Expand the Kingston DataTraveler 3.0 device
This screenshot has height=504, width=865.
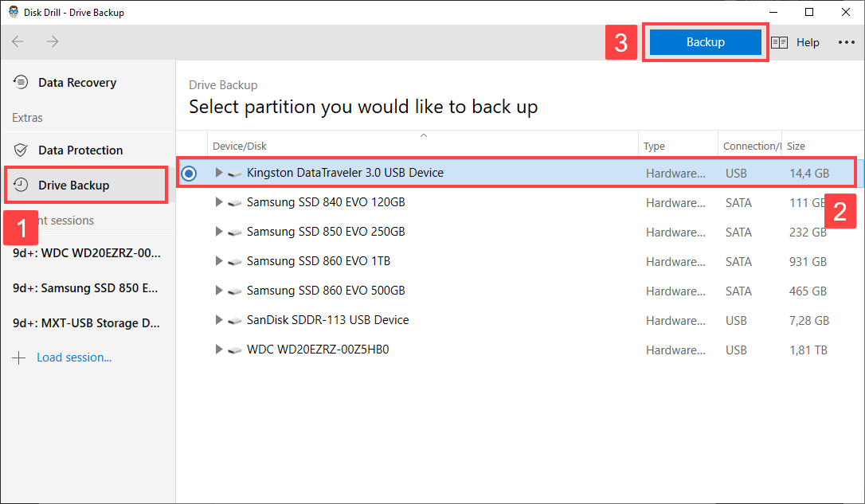tap(218, 173)
